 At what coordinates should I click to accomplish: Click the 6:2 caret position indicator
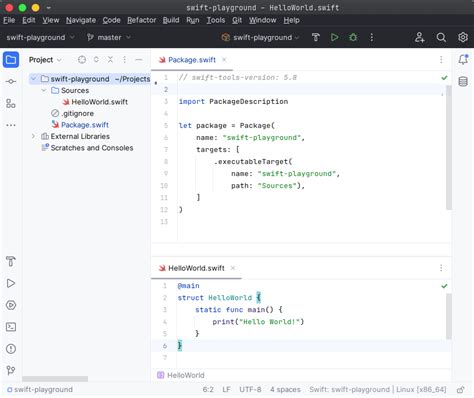click(208, 389)
